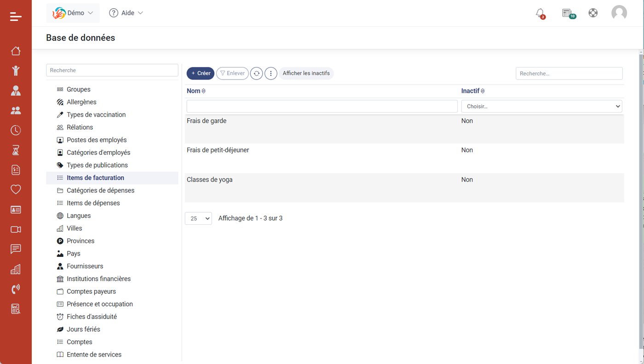This screenshot has width=644, height=364.
Task: Click the notifications bell icon
Action: pos(540,13)
